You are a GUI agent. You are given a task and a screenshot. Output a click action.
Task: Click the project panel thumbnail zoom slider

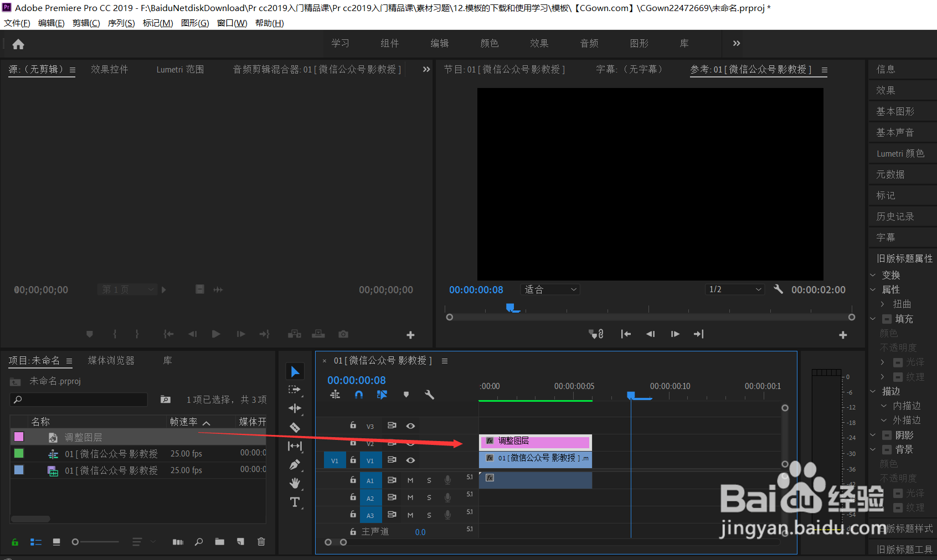point(95,542)
